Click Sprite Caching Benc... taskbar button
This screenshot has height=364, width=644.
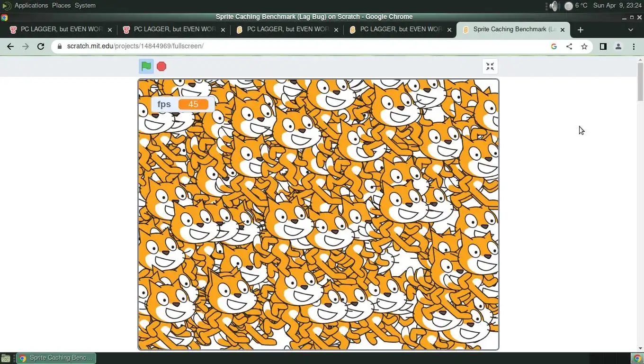click(56, 358)
